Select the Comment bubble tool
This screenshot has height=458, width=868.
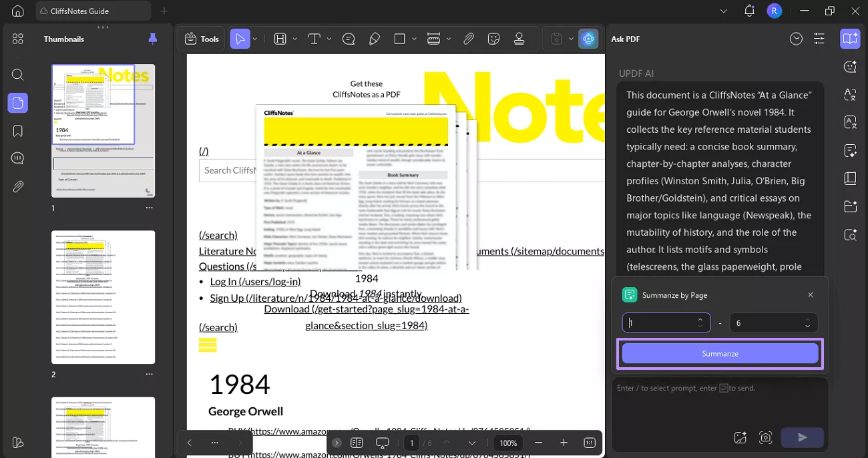[349, 39]
